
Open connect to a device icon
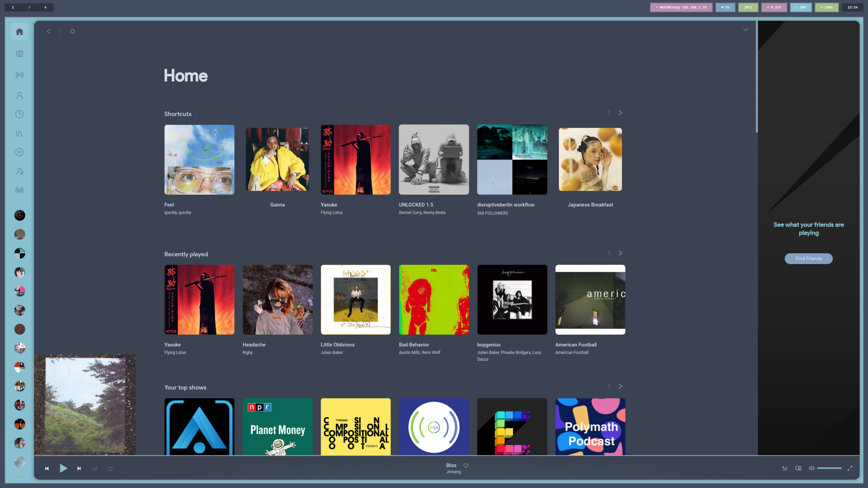click(x=798, y=468)
